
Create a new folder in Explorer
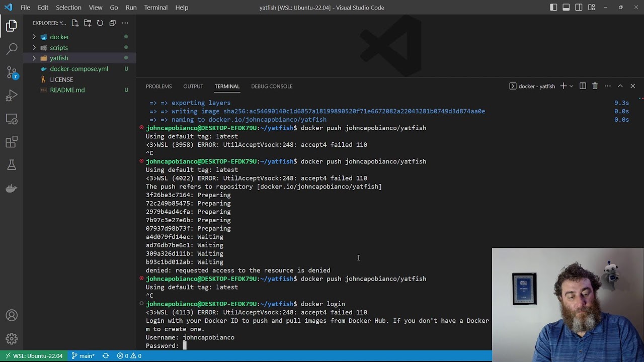(x=88, y=23)
